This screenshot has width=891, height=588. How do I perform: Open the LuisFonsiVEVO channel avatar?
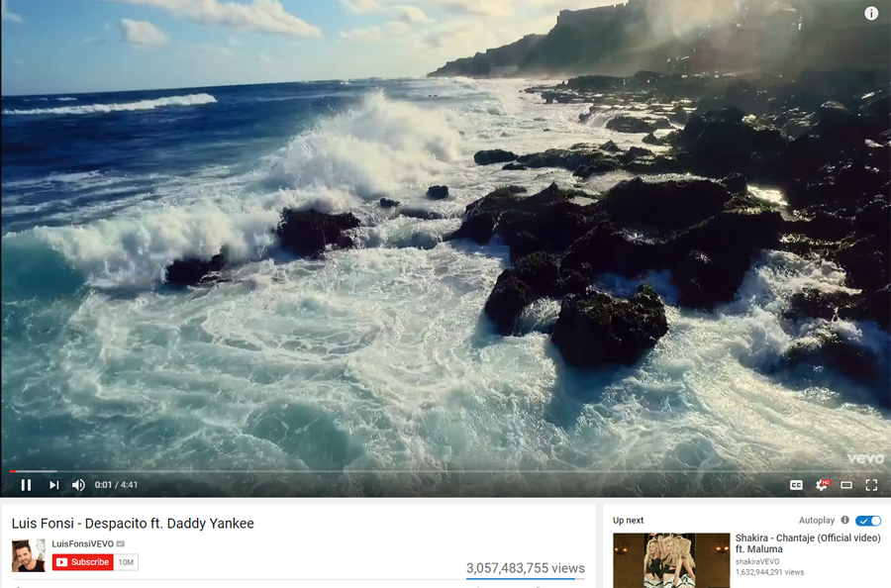(29, 555)
